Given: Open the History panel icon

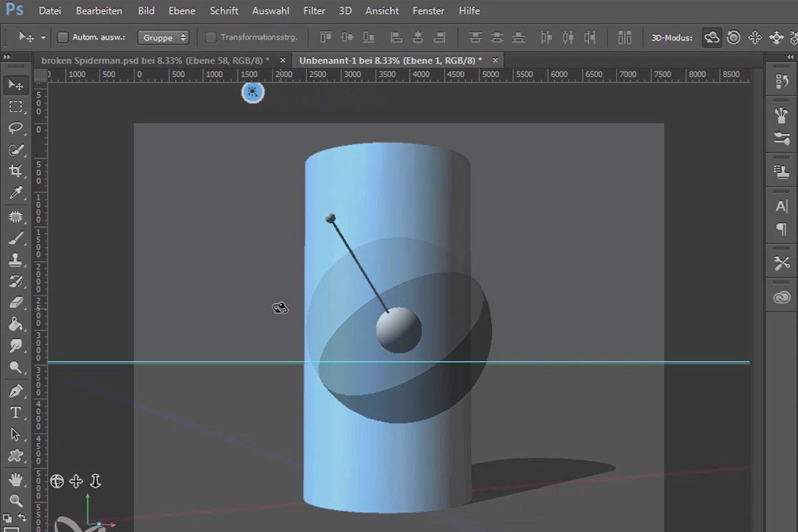Looking at the screenshot, I should [x=781, y=81].
